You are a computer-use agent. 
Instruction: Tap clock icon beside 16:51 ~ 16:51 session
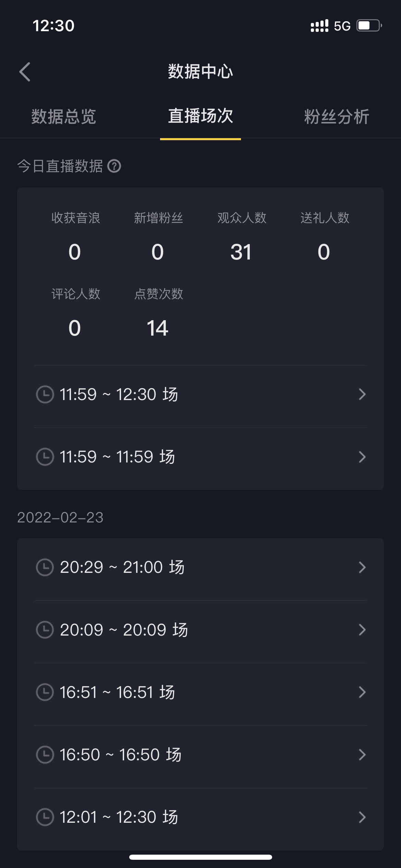click(x=45, y=692)
